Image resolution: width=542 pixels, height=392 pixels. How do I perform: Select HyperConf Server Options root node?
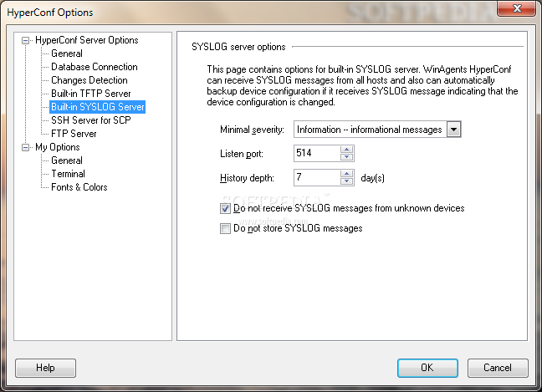(86, 40)
